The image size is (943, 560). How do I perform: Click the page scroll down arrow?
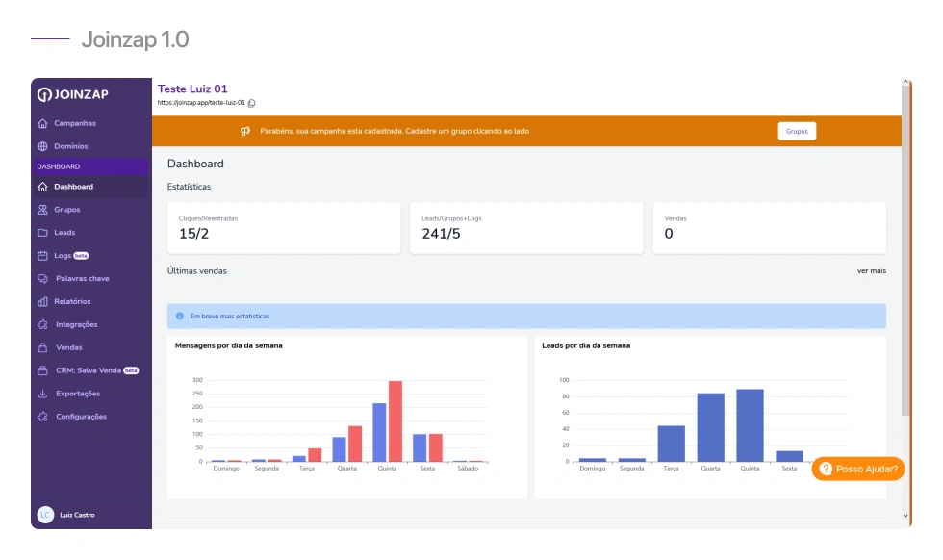click(x=905, y=516)
